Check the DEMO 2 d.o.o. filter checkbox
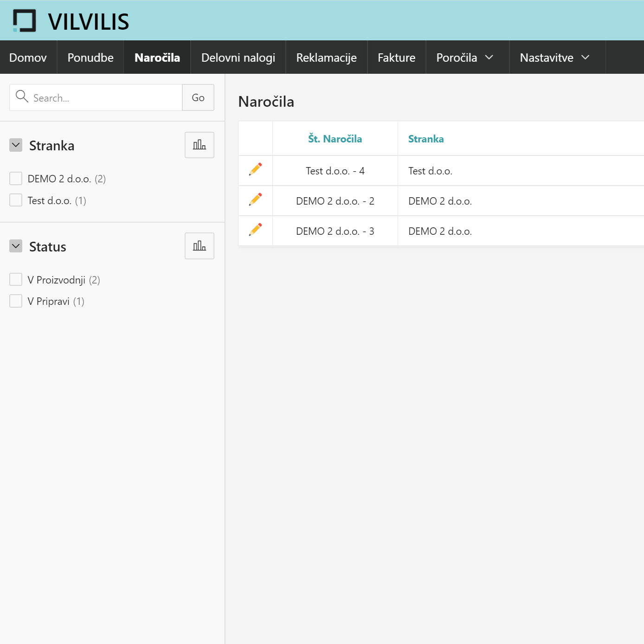Viewport: 644px width, 644px height. (16, 179)
